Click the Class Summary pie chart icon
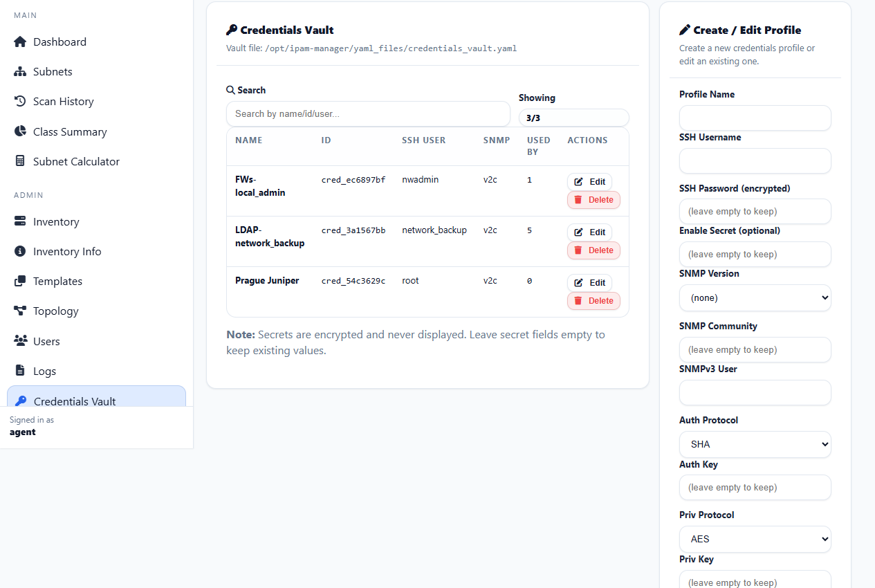Screen dimensions: 875x588 pos(20,131)
